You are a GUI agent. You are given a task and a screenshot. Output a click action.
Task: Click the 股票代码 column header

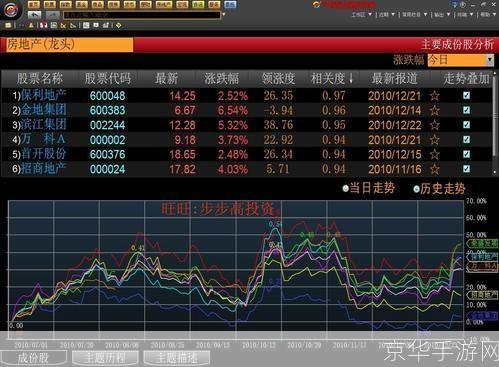tap(107, 79)
